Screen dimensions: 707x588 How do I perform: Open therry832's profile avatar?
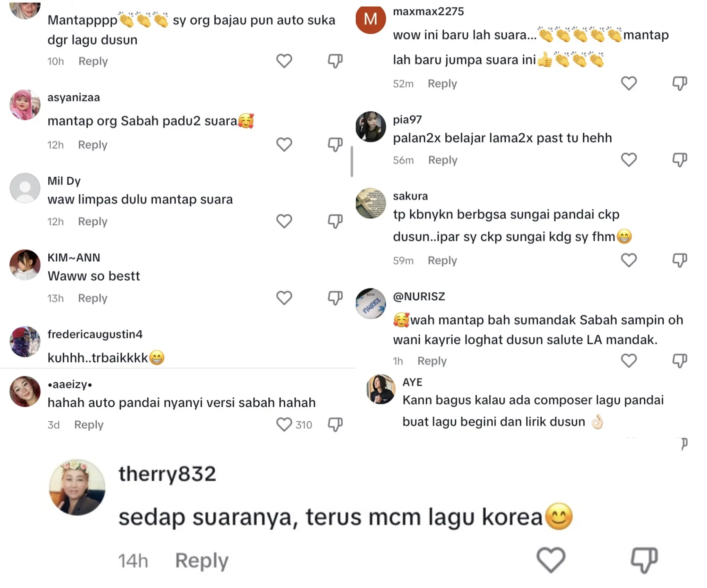click(x=77, y=487)
